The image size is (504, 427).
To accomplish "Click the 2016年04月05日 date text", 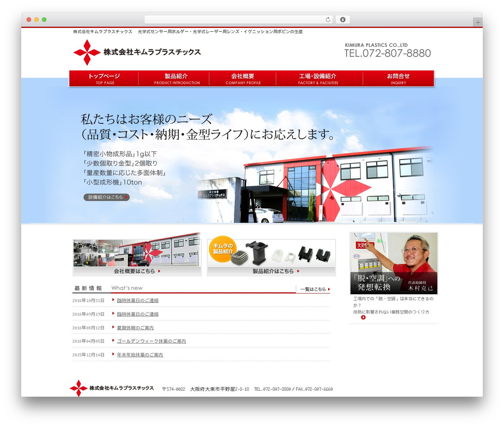I will point(89,341).
